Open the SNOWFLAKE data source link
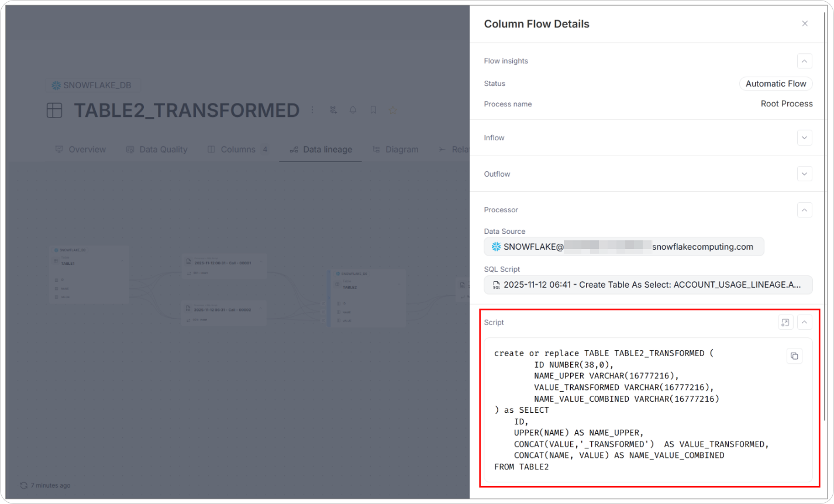The image size is (834, 504). click(x=623, y=247)
